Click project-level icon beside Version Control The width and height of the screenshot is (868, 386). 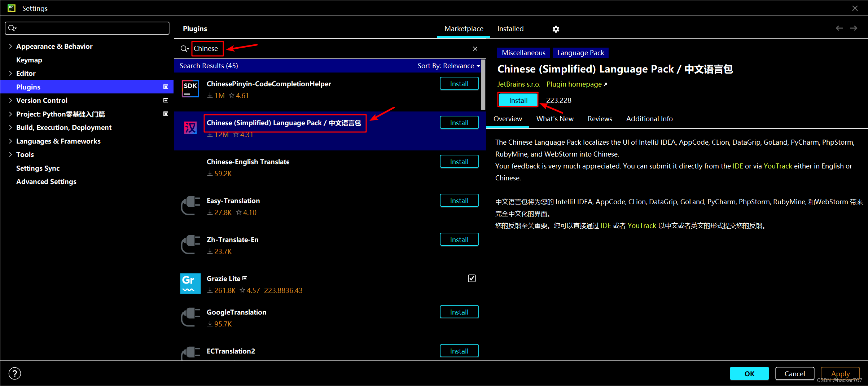click(166, 100)
